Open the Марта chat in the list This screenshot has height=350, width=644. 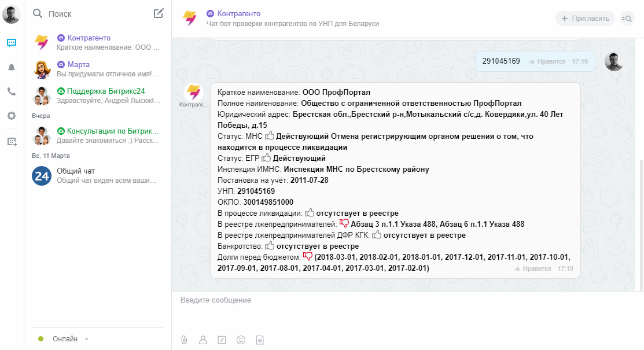[78, 64]
